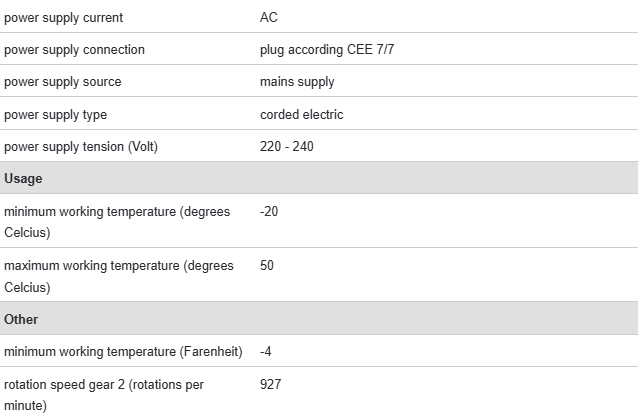Select the "927" rotation speed value
Viewport: 638px width, 420px height.
tap(270, 385)
